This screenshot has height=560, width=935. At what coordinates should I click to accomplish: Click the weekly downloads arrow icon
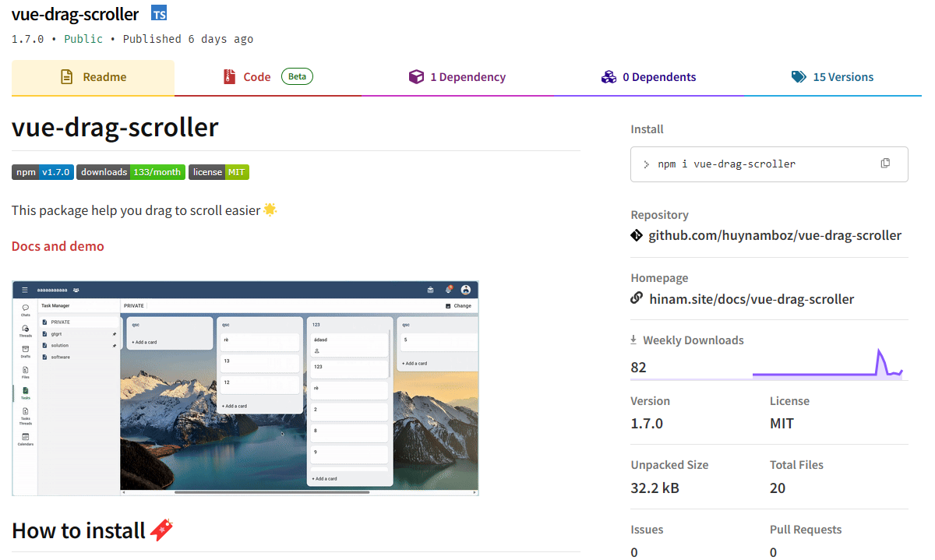(x=634, y=340)
